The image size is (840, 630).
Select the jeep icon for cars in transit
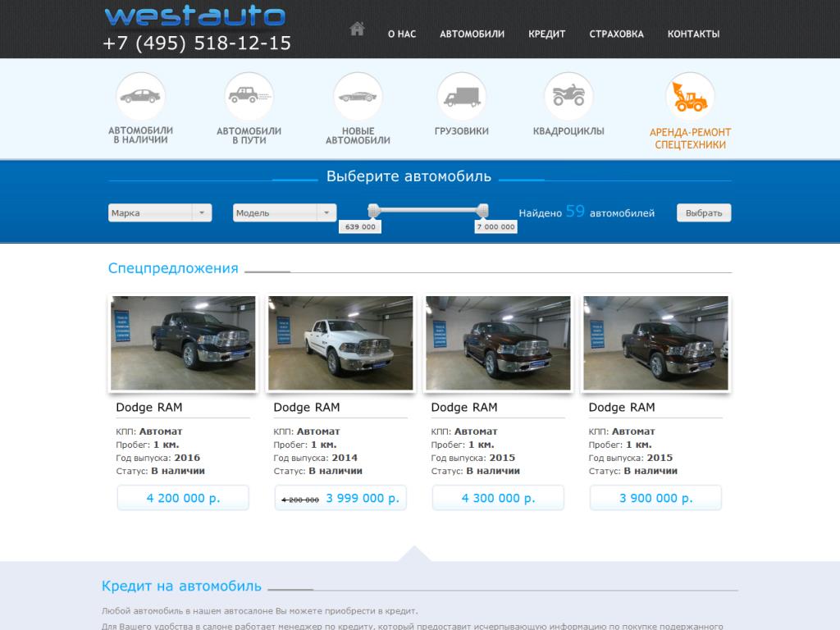249,97
